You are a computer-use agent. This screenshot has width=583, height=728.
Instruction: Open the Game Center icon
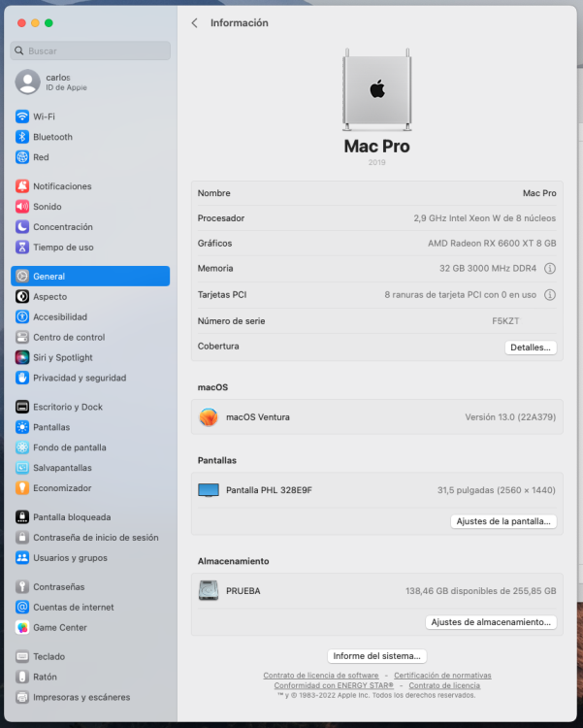tap(21, 627)
